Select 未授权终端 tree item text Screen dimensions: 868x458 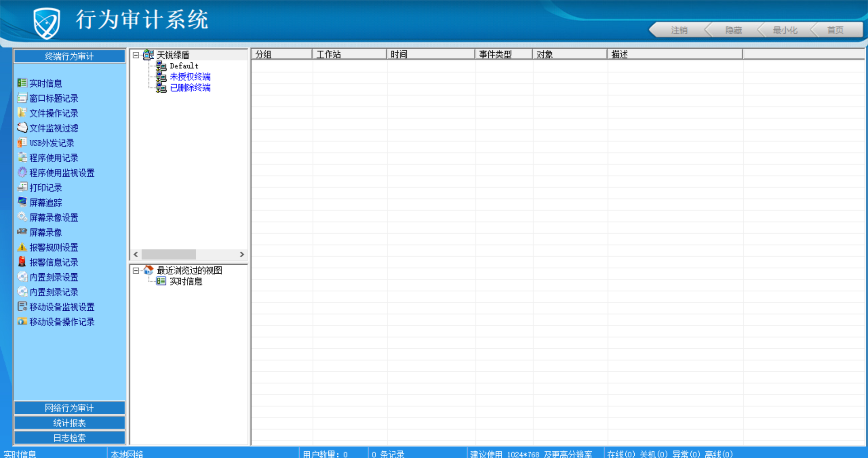[x=190, y=77]
